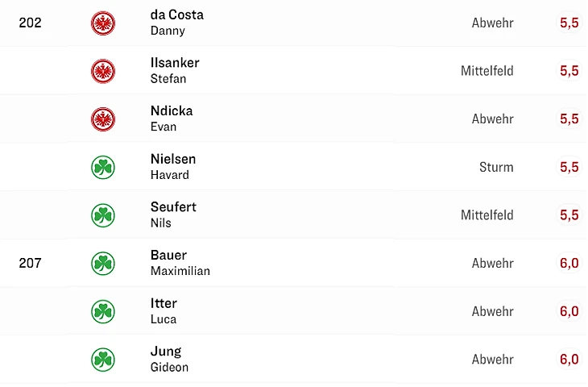
Task: Click Greuther Fürth cloverleaf beside Bauer
Action: pyautogui.click(x=103, y=263)
